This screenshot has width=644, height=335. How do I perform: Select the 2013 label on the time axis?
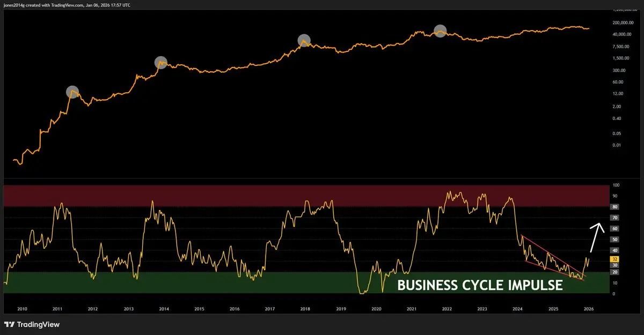click(129, 309)
